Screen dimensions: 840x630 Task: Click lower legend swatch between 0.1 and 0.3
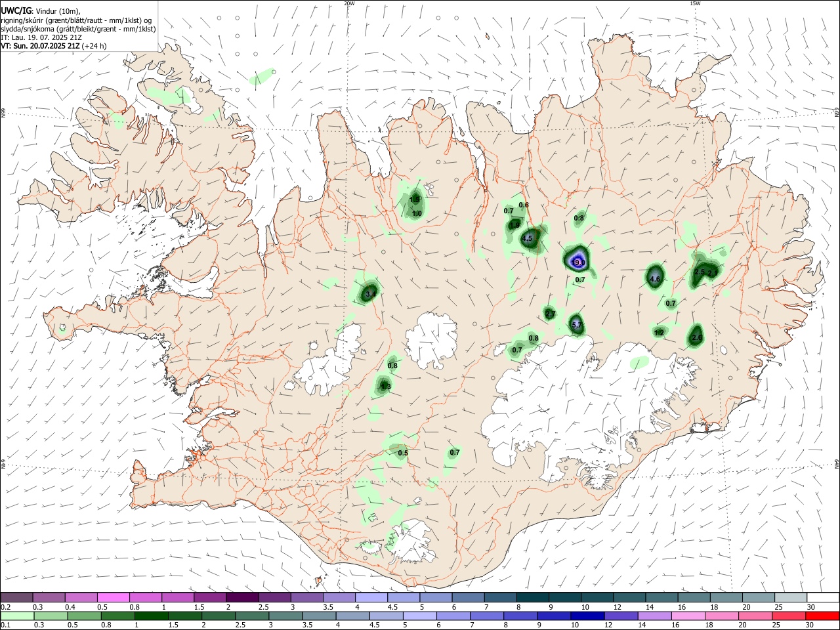tap(16, 616)
